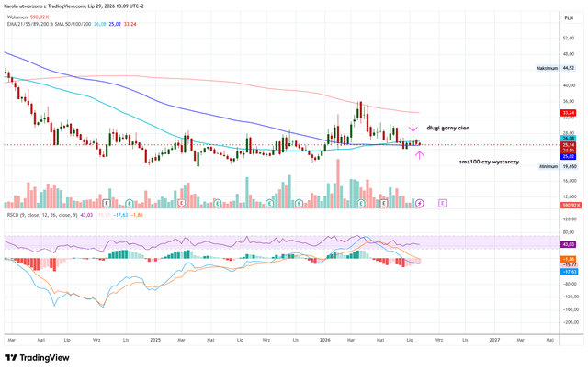Screen dimensions: 588x370
Task: Click the -200,00 oscillator scale label
Action: pos(570,322)
